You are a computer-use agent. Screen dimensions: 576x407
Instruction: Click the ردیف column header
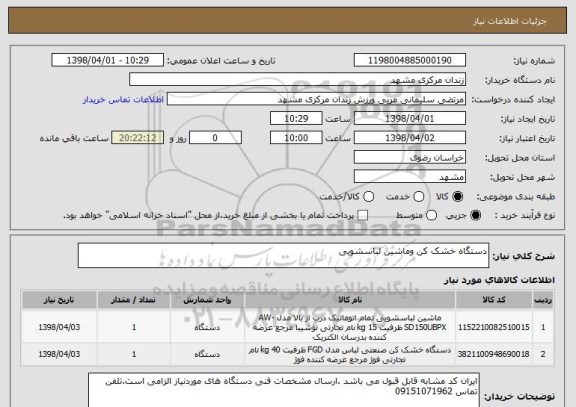tap(543, 300)
